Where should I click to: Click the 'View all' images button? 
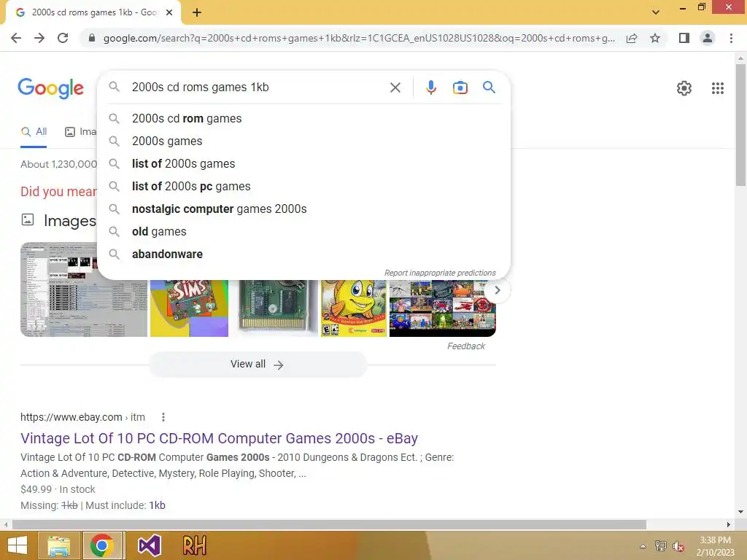258,365
